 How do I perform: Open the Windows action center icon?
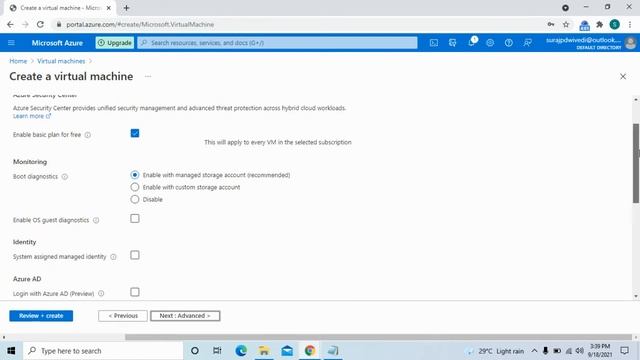[x=624, y=351]
